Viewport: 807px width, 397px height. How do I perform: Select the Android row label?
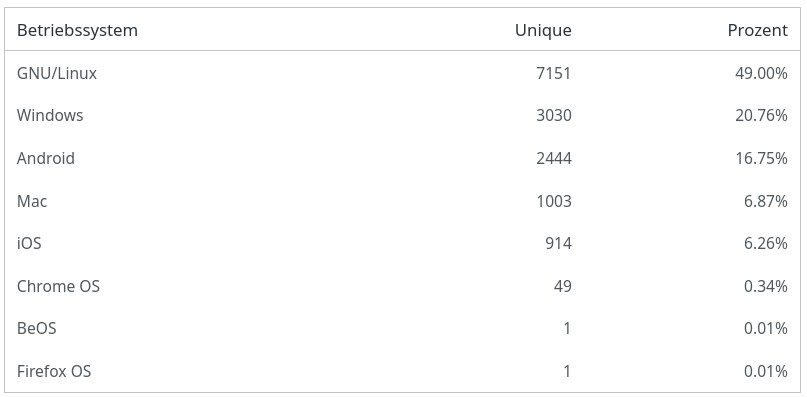tap(46, 158)
